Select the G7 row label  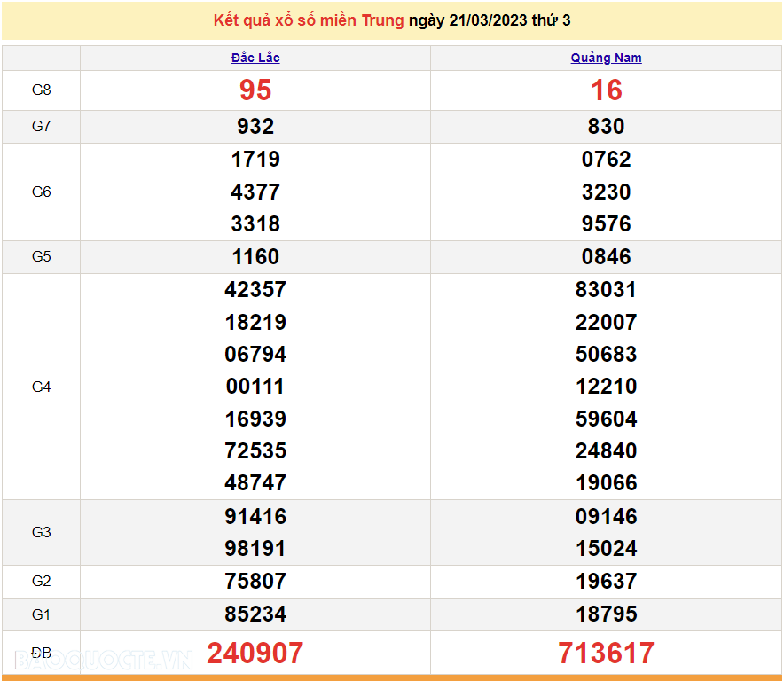point(41,127)
